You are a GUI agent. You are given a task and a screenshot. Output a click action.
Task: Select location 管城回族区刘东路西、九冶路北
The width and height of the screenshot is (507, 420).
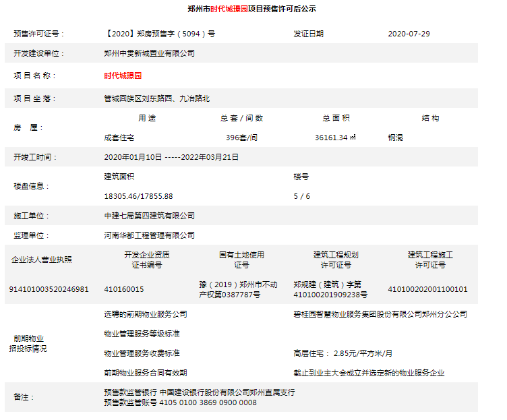coord(157,98)
